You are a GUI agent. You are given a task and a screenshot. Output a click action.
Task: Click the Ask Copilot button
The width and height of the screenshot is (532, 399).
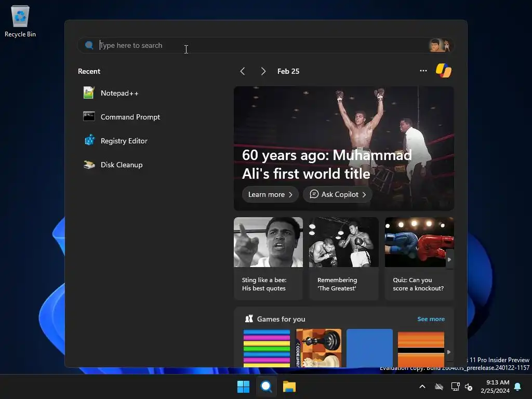(x=338, y=194)
